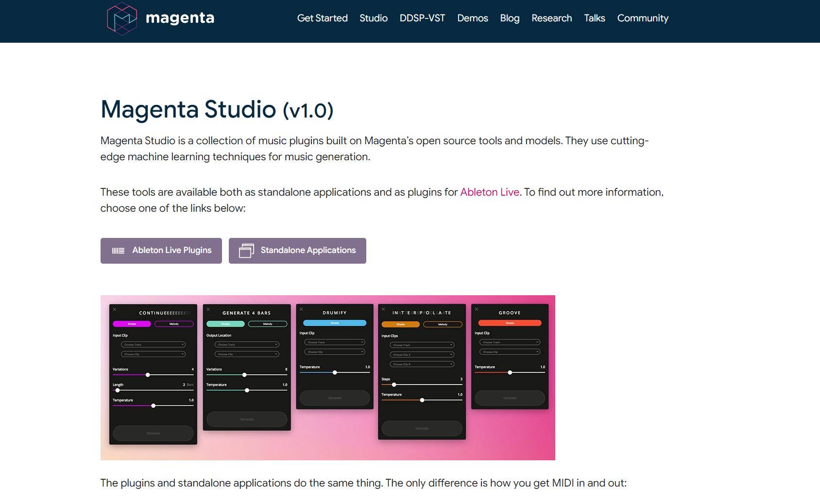Click the X icon on the Drumify panel

coord(301,309)
